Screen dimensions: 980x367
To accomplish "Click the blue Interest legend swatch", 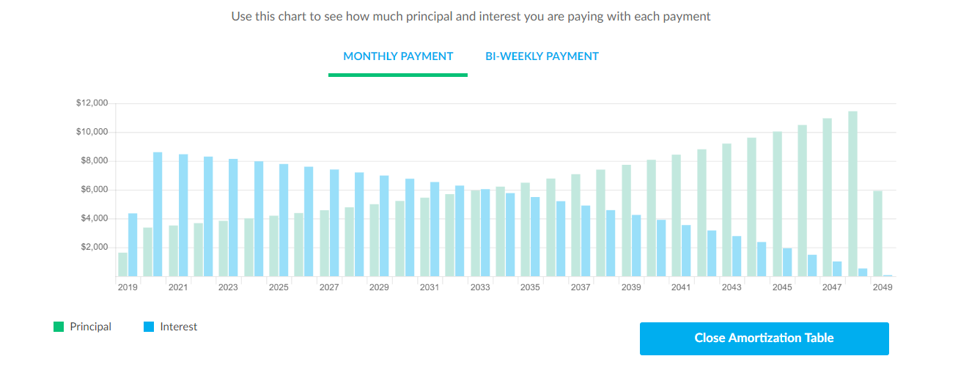I will point(149,327).
